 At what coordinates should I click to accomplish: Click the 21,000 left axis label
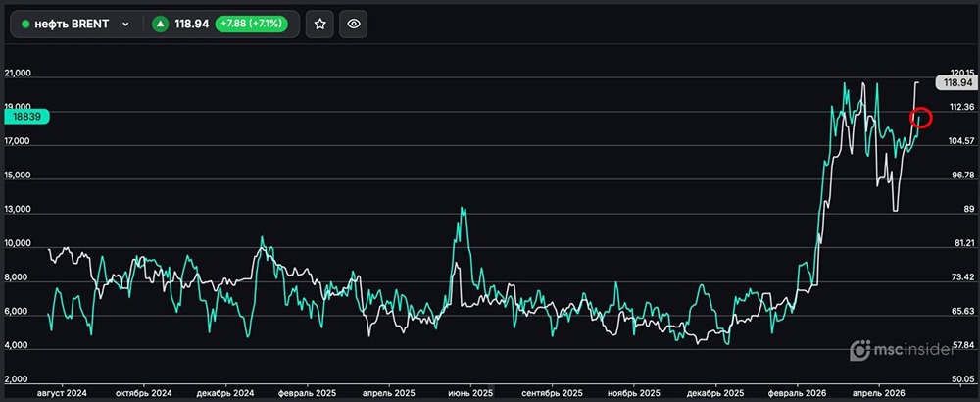[19, 74]
